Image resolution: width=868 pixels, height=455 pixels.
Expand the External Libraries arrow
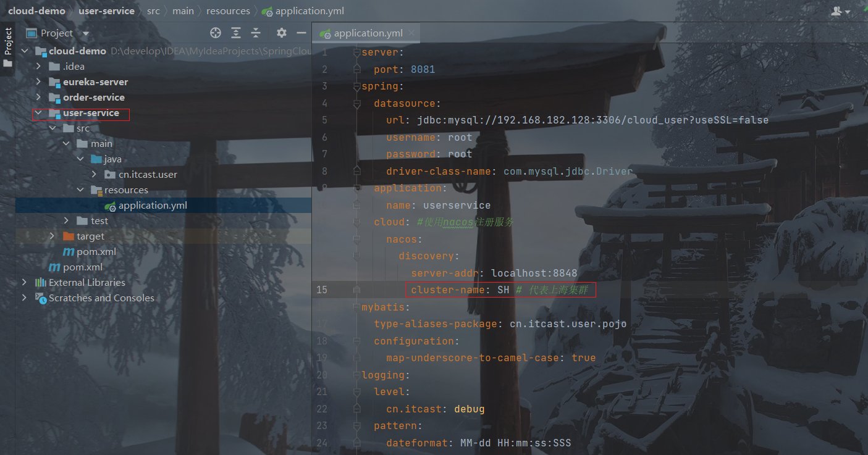25,282
